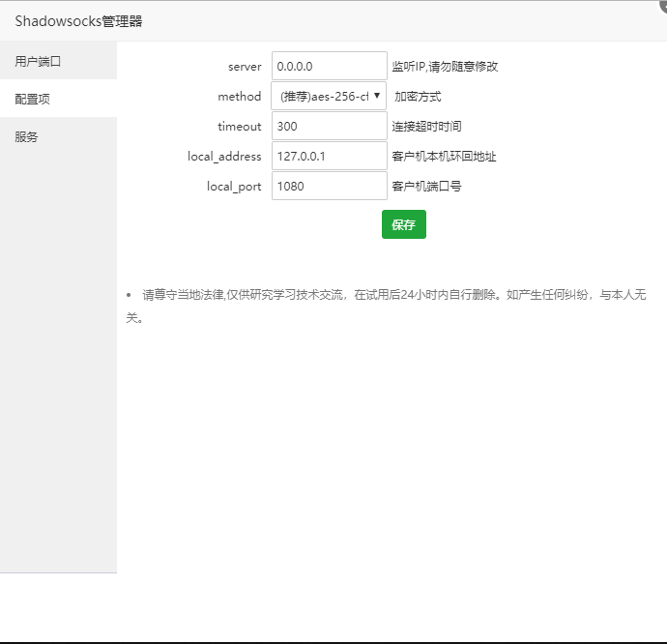Screen dimensions: 667x644
Task: Click the server input field with 0.0.0.0
Action: (x=330, y=66)
